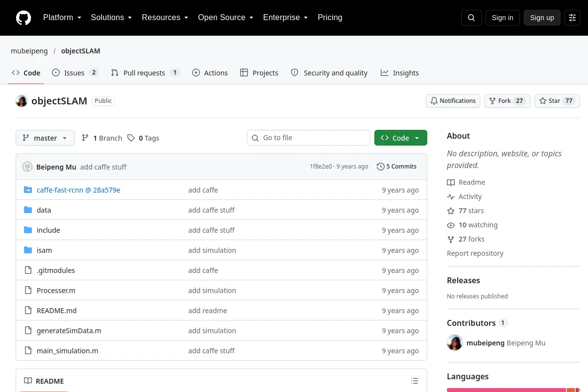This screenshot has width=588, height=392.
Task: Click the Go to file search field
Action: 309,138
